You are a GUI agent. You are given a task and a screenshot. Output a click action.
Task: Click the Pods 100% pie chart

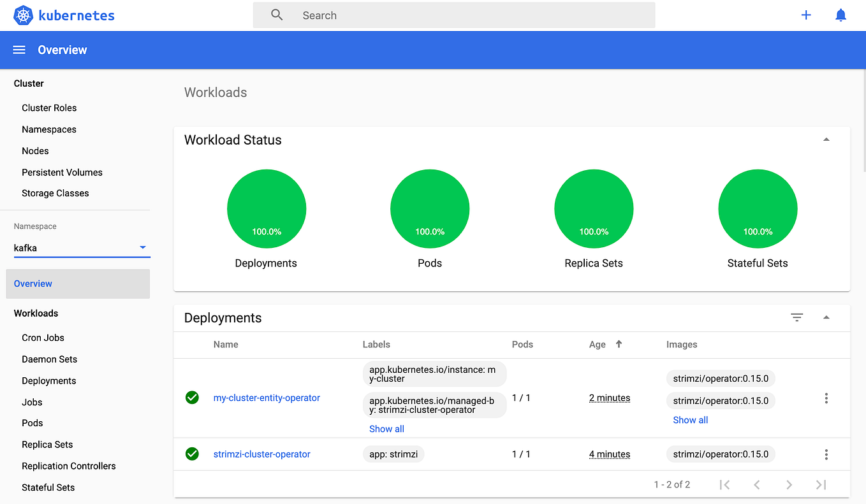(430, 208)
